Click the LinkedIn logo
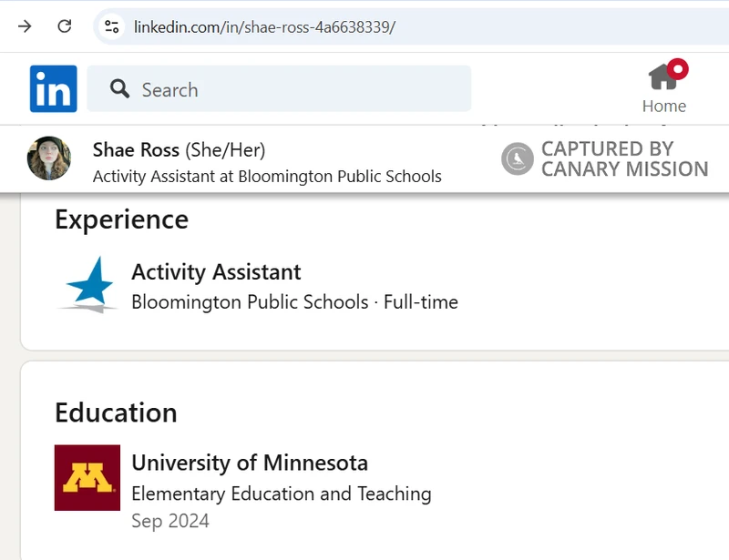729x560 pixels. [x=54, y=88]
